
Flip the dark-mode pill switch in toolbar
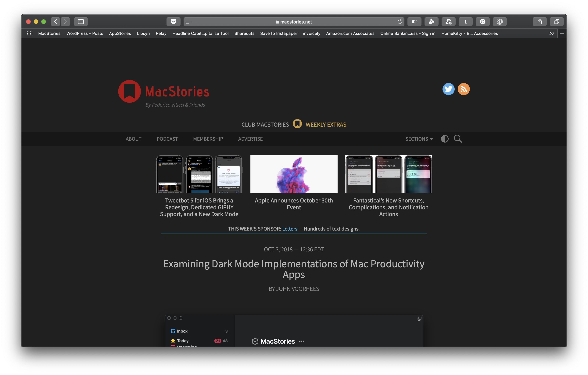point(414,21)
